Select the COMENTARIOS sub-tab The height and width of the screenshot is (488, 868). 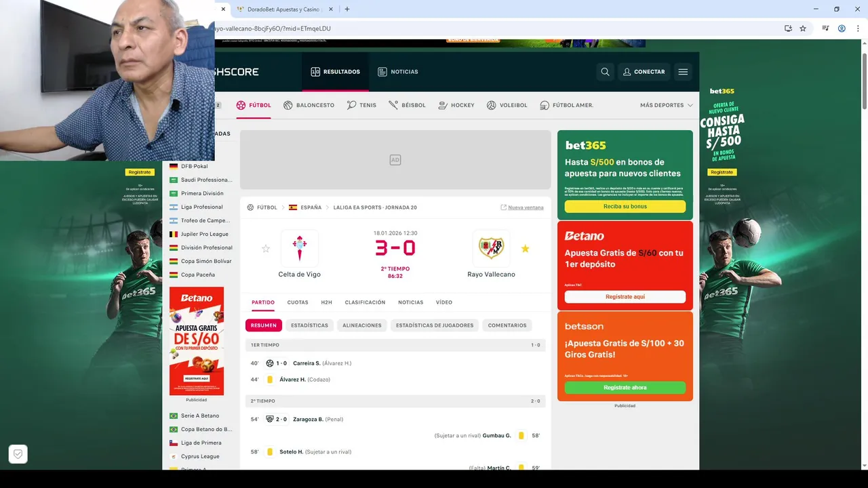(x=507, y=325)
